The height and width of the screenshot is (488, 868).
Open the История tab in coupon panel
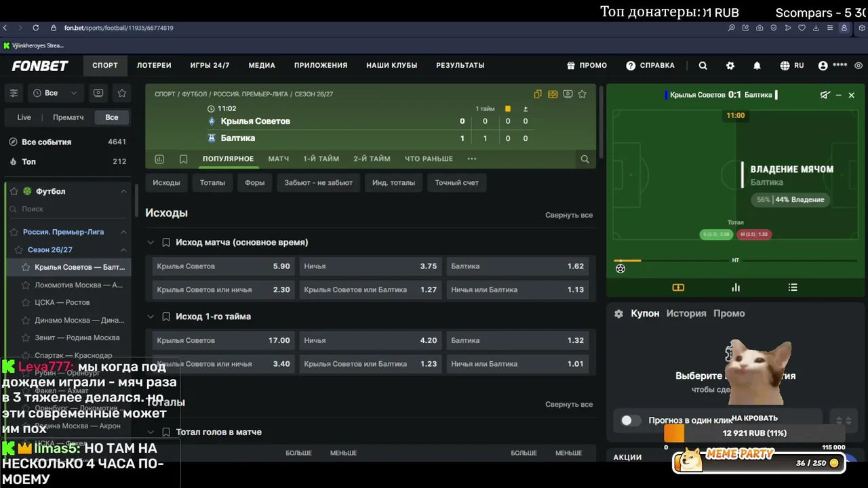coord(686,314)
